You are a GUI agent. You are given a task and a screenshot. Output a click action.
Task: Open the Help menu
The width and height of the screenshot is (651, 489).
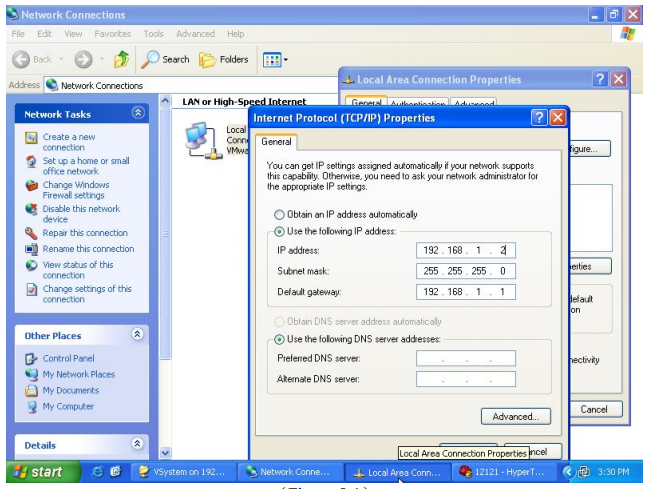(x=235, y=34)
